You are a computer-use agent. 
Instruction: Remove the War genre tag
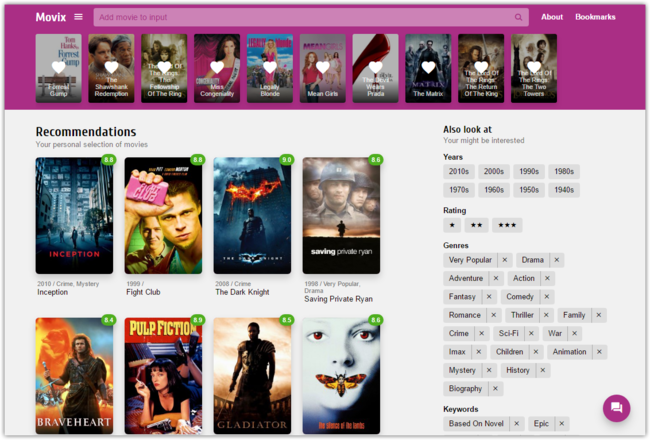(x=575, y=333)
